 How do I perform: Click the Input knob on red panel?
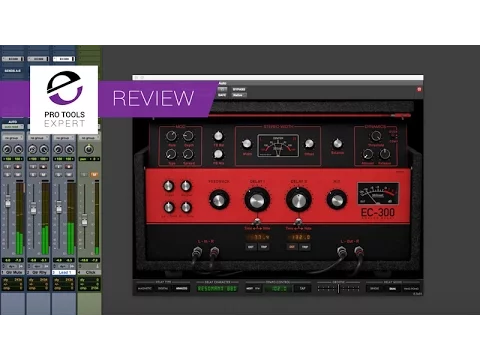click(x=169, y=186)
